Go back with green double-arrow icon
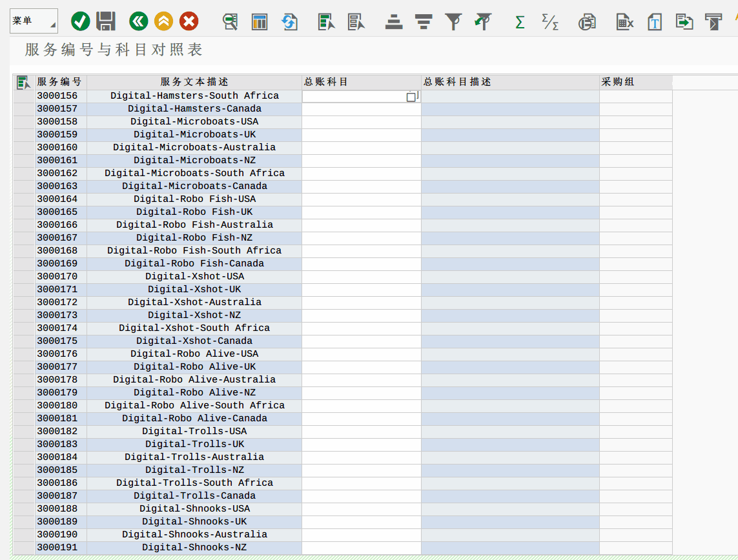This screenshot has width=738, height=560. coord(138,22)
